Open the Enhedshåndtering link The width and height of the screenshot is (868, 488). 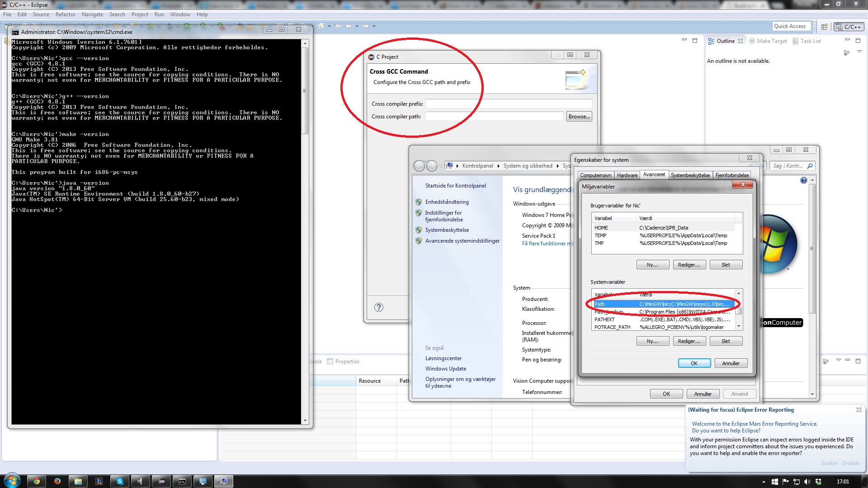(x=447, y=202)
